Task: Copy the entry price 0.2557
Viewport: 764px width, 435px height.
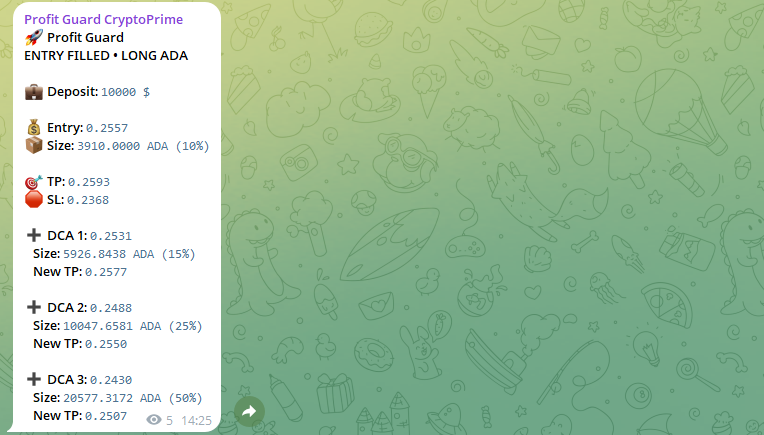Action: click(107, 128)
